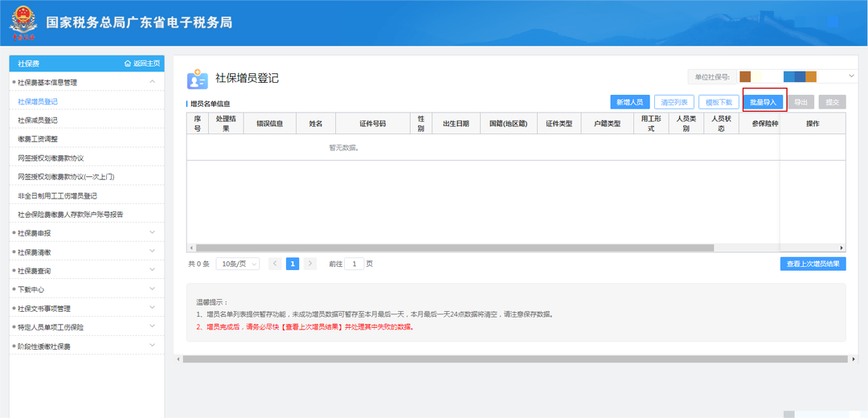Click the 国家税务总局广东省电子税务局 title
The image size is (868, 418).
coord(139,23)
